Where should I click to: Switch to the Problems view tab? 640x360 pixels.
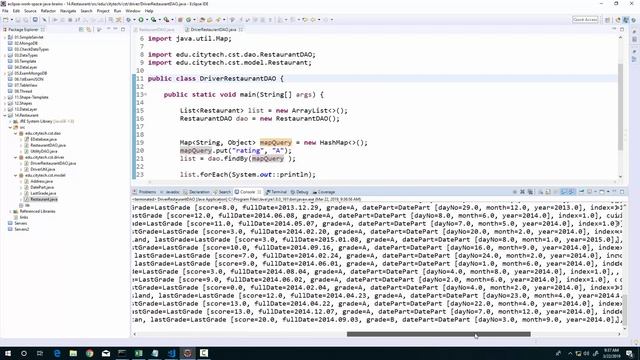[x=144, y=192]
